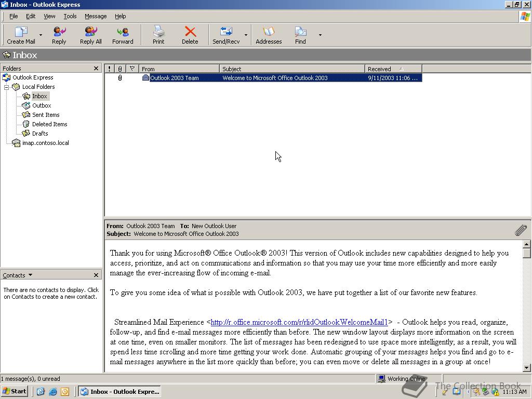532x399 pixels.
Task: Delete the selected message
Action: 190,35
